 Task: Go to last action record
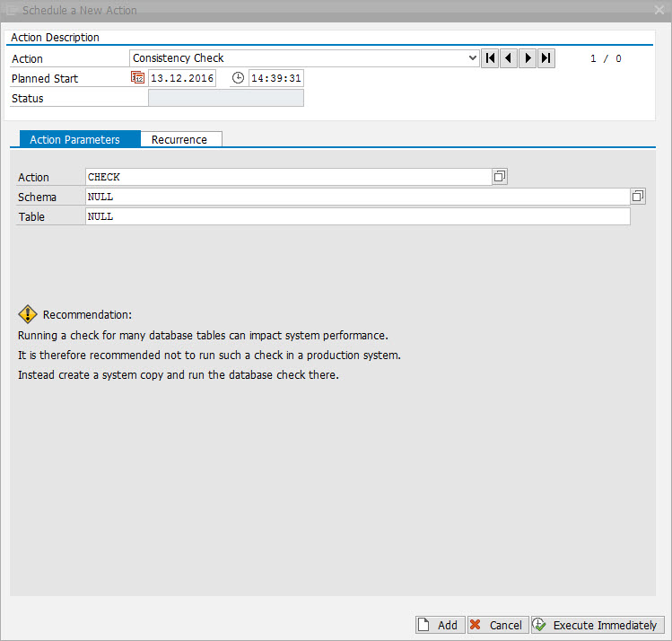[546, 58]
